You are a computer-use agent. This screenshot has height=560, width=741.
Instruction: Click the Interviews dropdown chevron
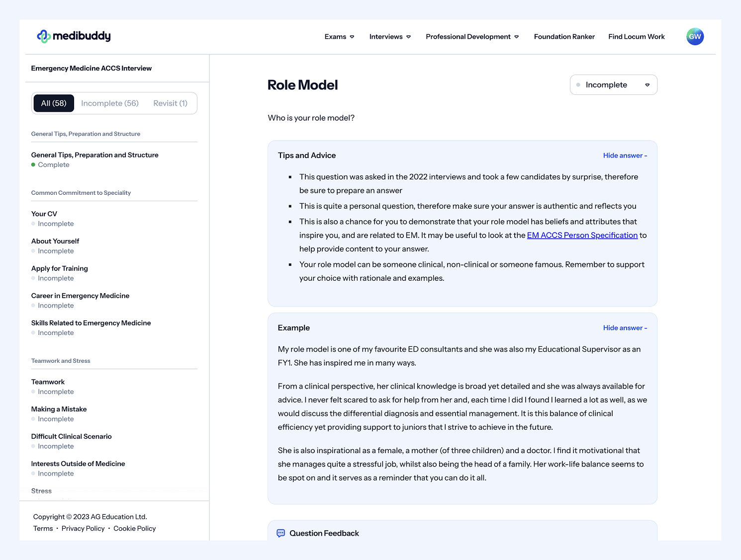tap(409, 37)
